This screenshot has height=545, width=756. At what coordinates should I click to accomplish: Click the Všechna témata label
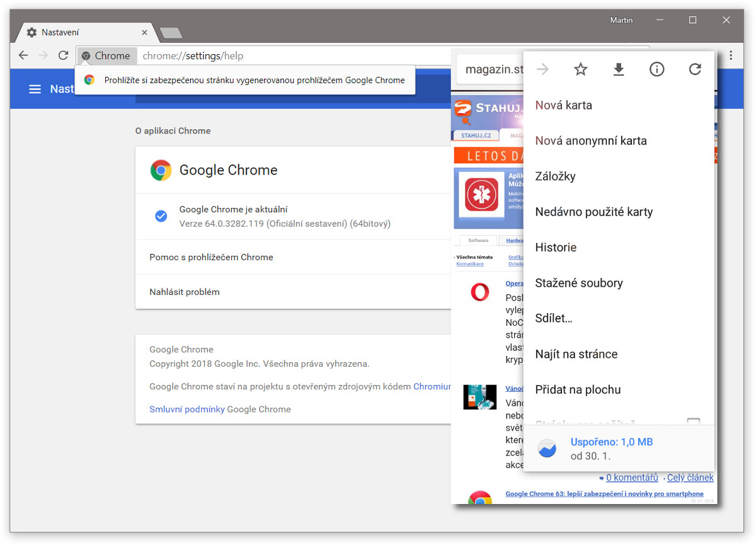click(474, 257)
